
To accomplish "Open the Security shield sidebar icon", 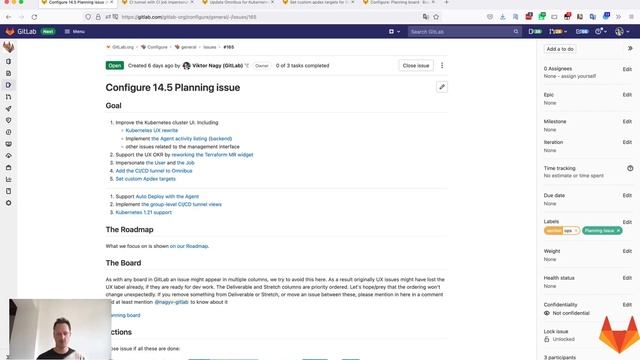I will 9,120.
